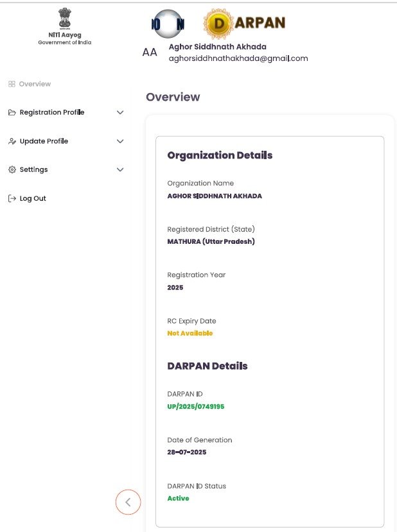Expand the Registration Profile chevron
The height and width of the screenshot is (532, 397).
pos(120,112)
